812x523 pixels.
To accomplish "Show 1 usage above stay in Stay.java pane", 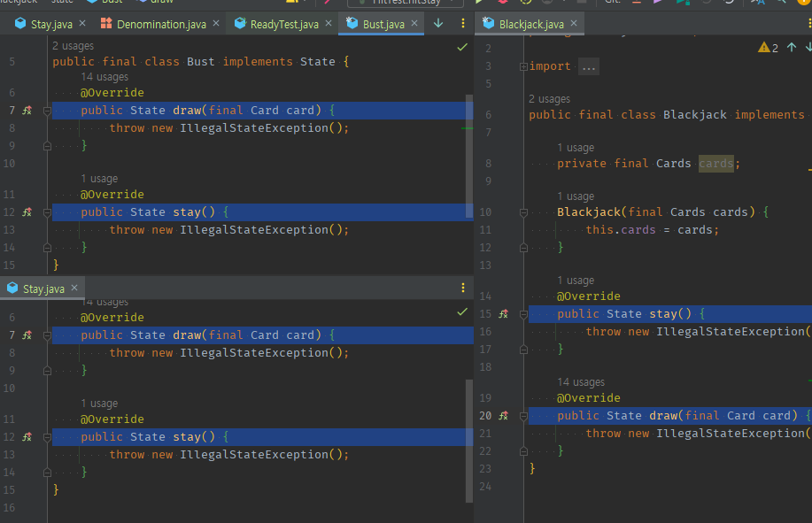I will click(99, 404).
